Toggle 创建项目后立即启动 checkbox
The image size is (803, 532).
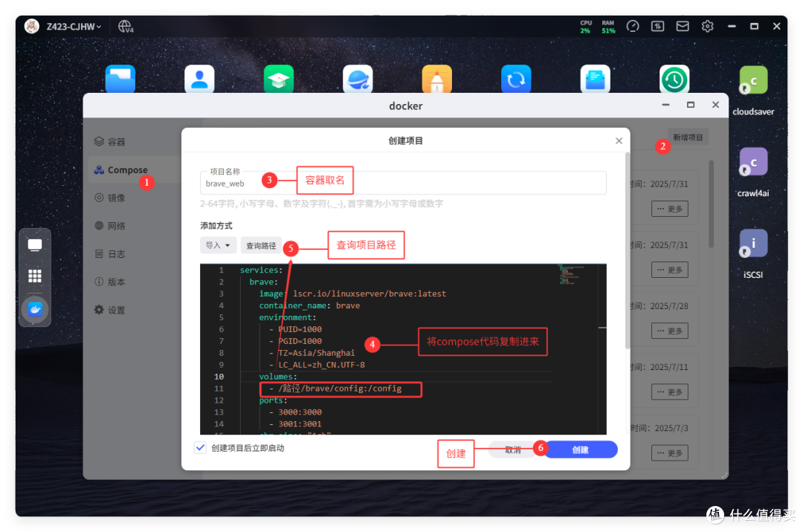200,447
